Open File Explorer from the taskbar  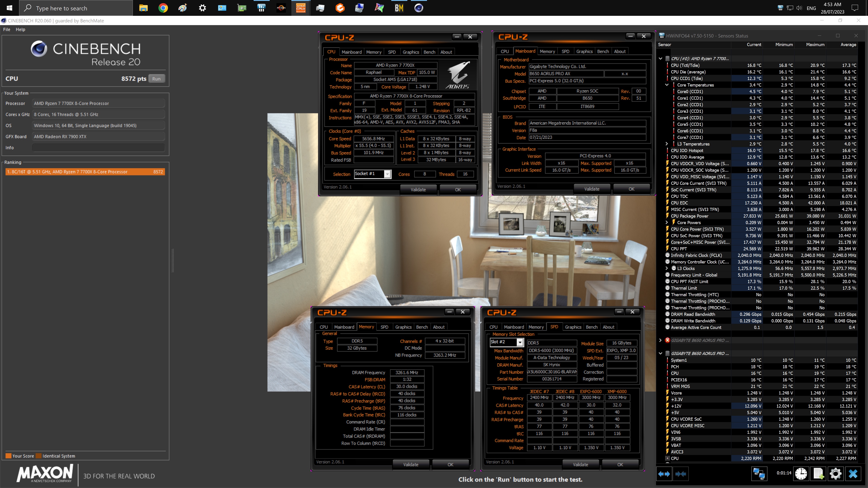pyautogui.click(x=144, y=8)
